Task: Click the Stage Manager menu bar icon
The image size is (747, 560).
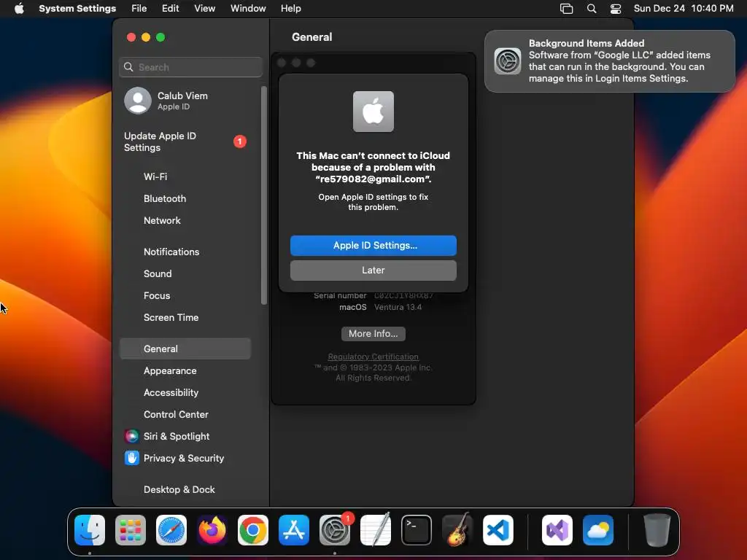Action: [x=566, y=9]
